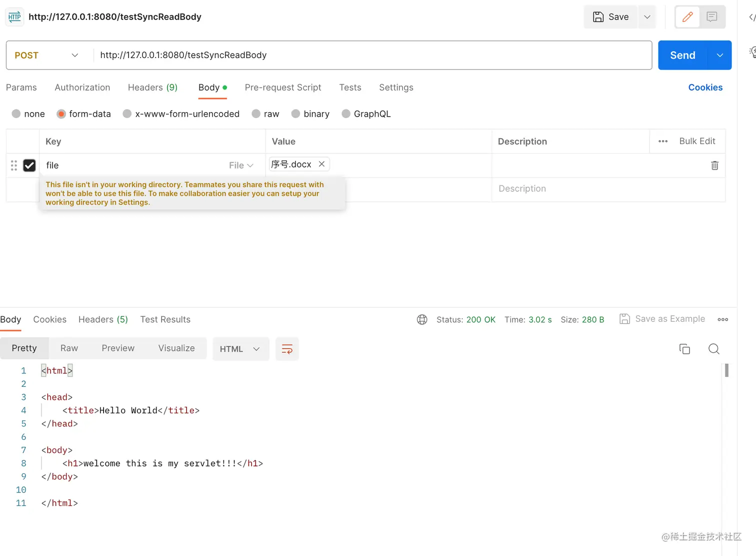Open the POST method dropdown
Screen dimensions: 756x556
click(x=46, y=55)
